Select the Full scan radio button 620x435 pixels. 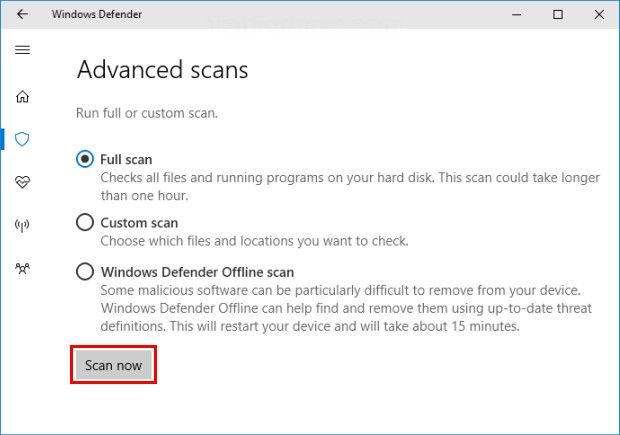point(85,159)
